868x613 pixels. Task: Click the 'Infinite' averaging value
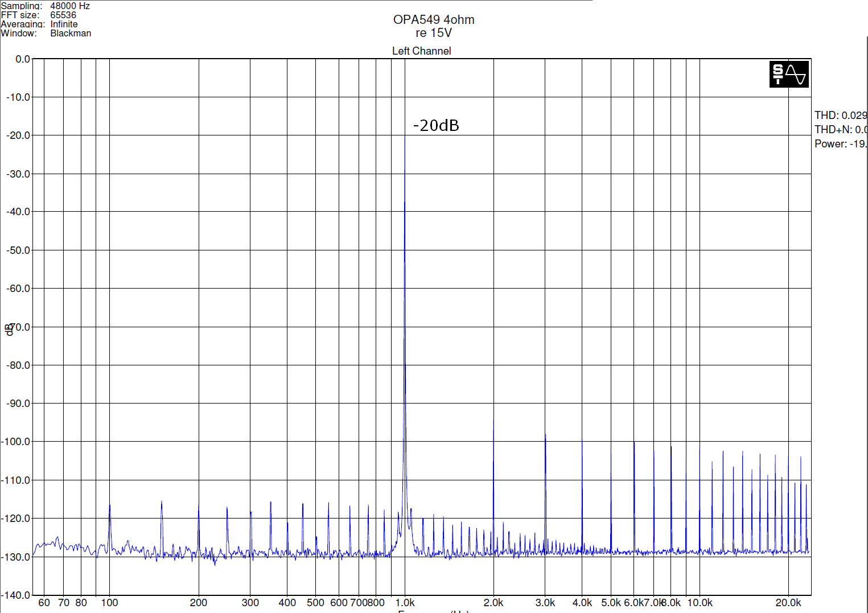pos(64,24)
